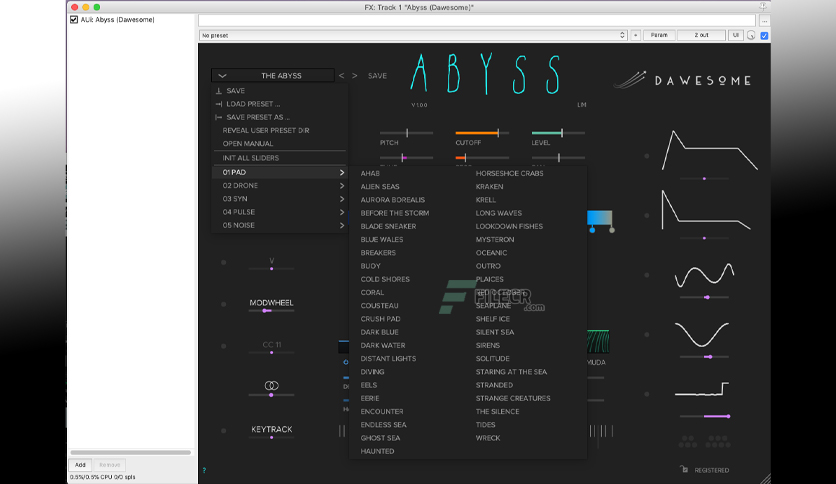836x484 pixels.
Task: Expand the 05 NOISE submenu
Action: pos(279,225)
